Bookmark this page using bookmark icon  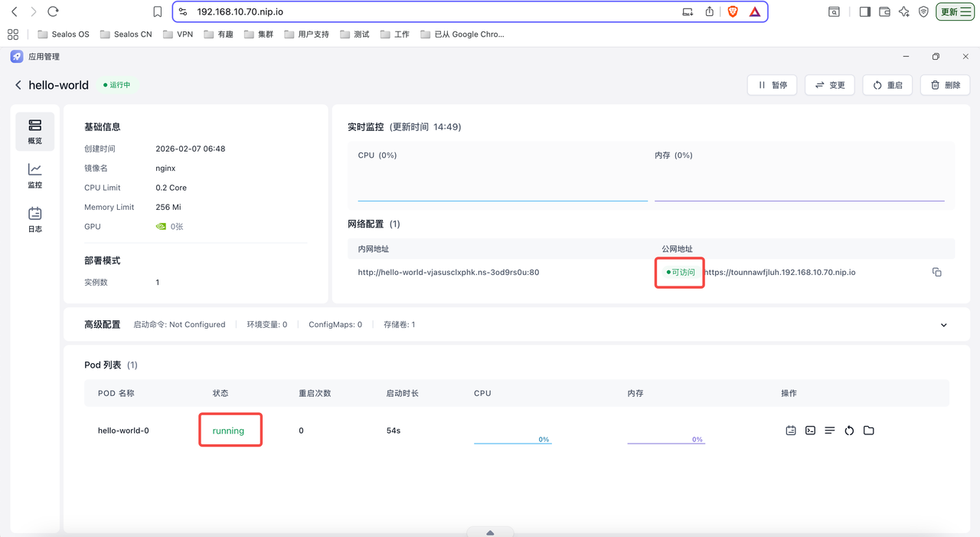pos(157,11)
